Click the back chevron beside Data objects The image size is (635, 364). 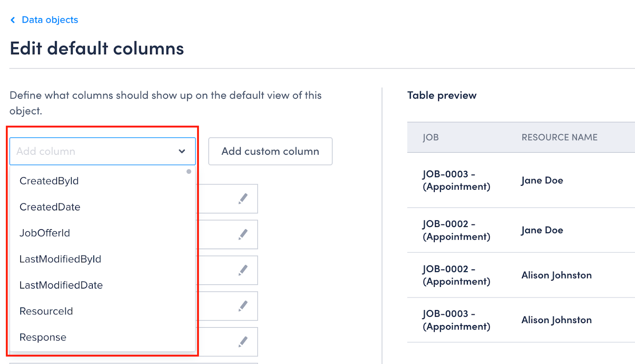(x=13, y=20)
